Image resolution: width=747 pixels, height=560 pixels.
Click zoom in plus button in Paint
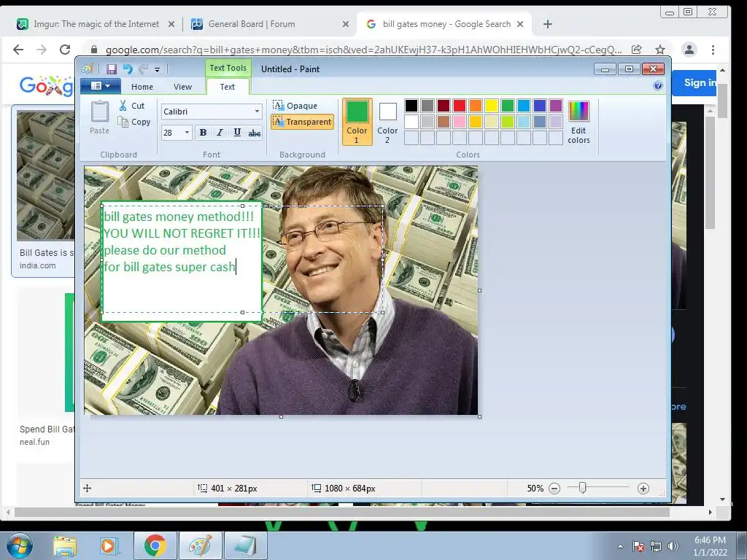point(643,489)
